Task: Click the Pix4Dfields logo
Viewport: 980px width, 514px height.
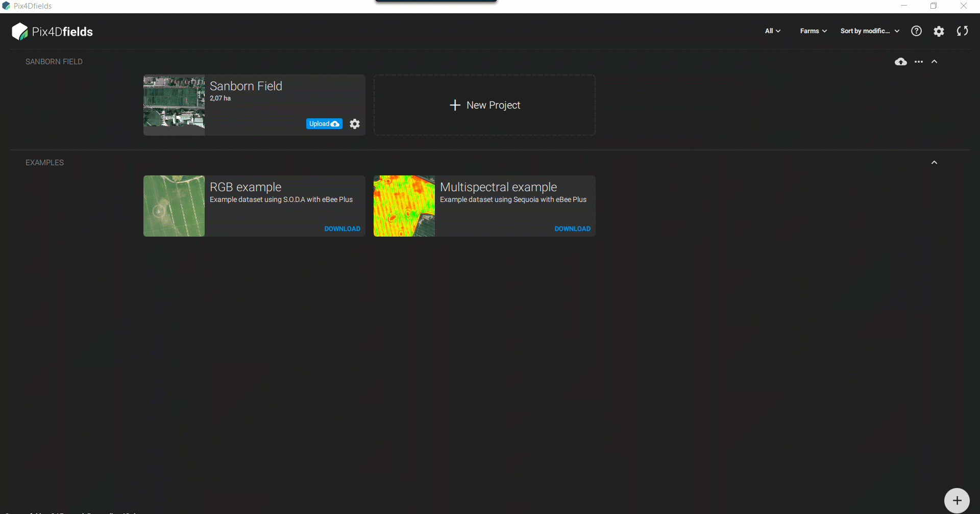Action: pos(52,32)
